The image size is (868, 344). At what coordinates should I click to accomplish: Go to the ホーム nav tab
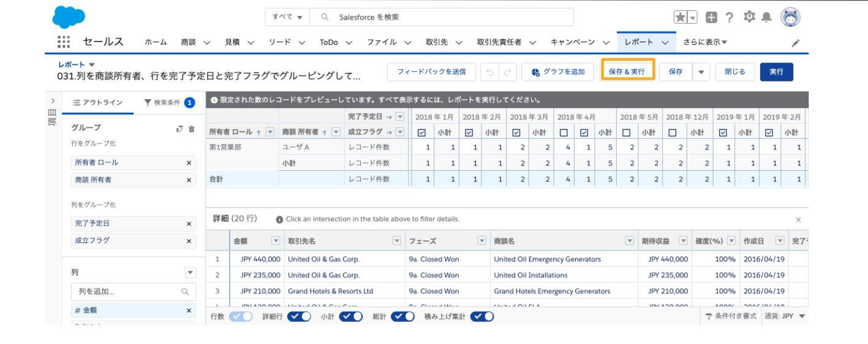156,42
